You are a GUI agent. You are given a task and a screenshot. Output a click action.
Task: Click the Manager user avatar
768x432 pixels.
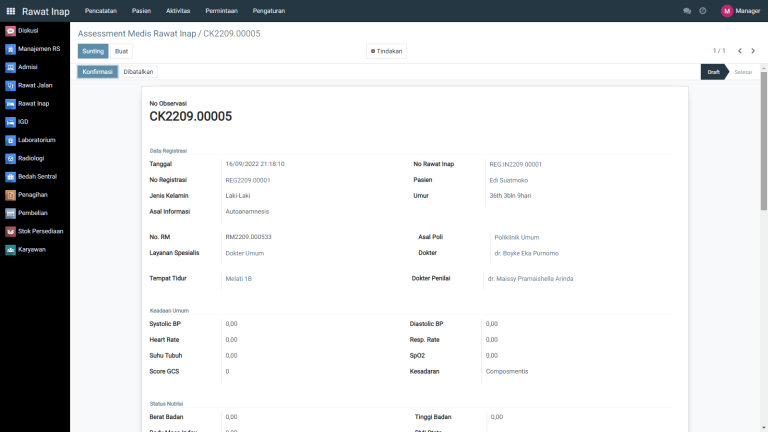pyautogui.click(x=727, y=11)
